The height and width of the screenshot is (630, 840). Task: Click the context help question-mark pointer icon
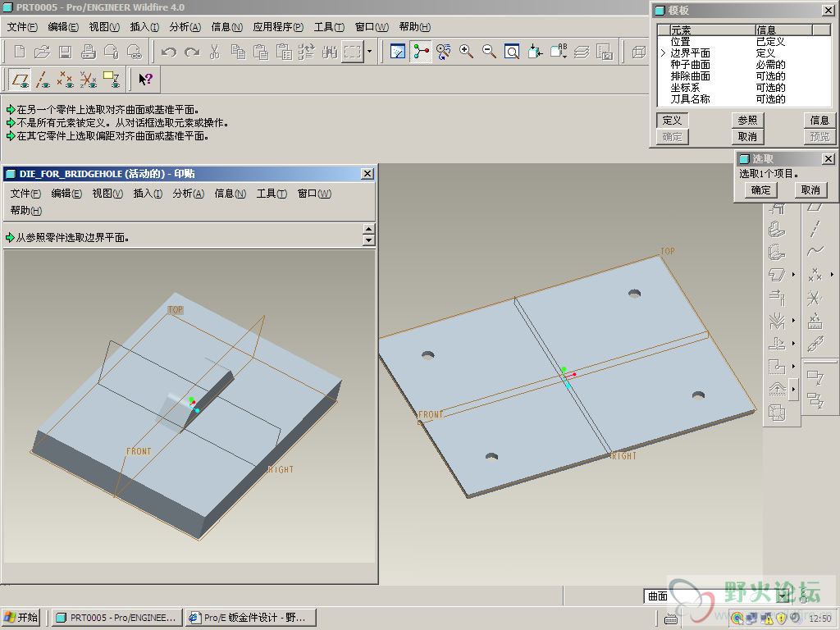pos(145,80)
